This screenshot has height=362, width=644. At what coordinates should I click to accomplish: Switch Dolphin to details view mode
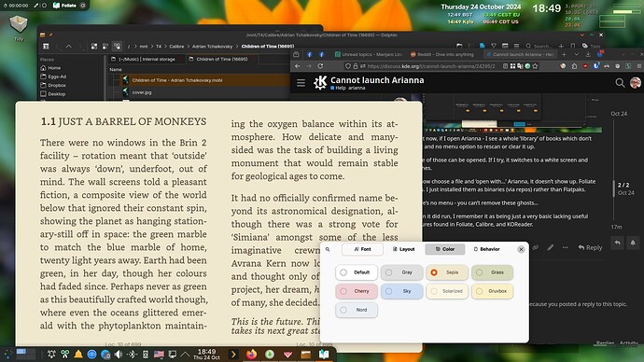pyautogui.click(x=117, y=47)
